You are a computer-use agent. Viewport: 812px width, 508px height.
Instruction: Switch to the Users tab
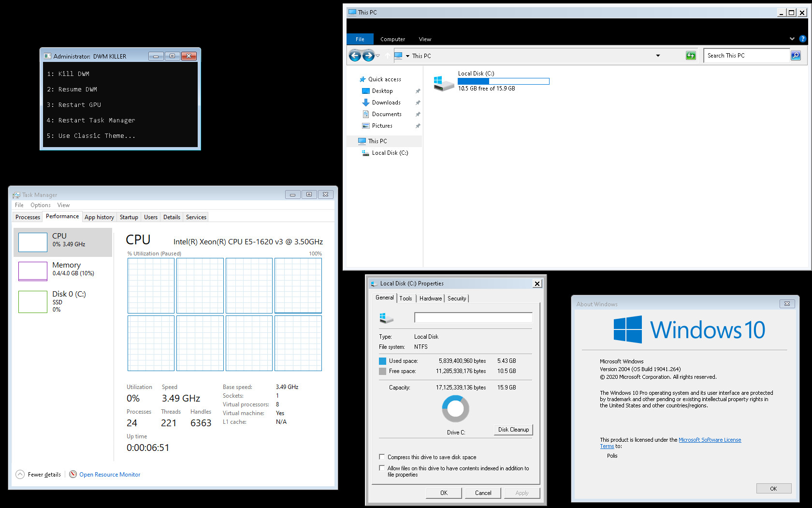(151, 217)
